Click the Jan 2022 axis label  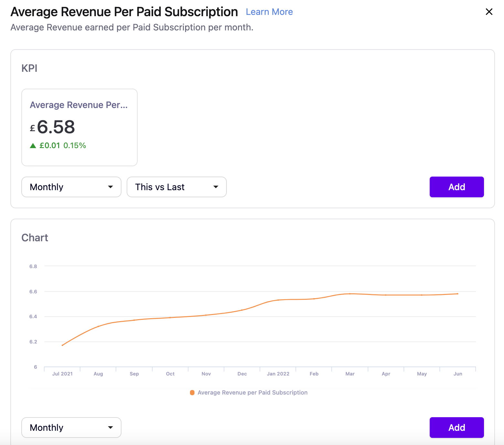(x=278, y=374)
